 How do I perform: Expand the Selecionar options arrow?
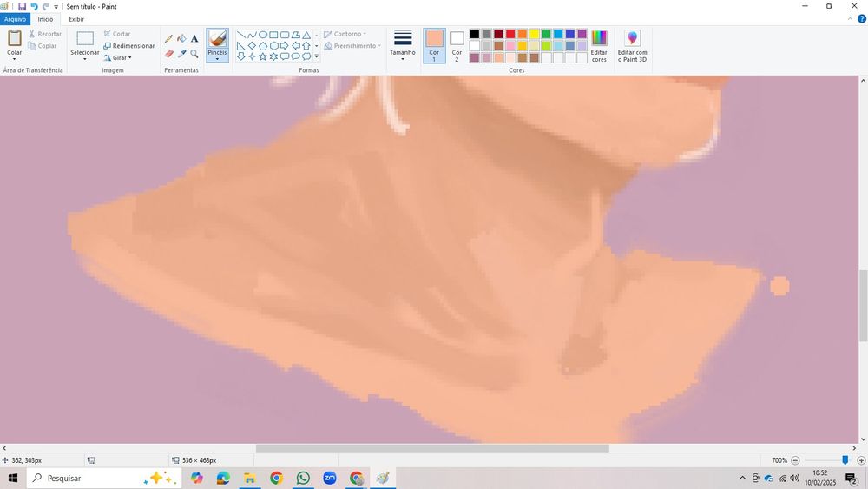85,59
